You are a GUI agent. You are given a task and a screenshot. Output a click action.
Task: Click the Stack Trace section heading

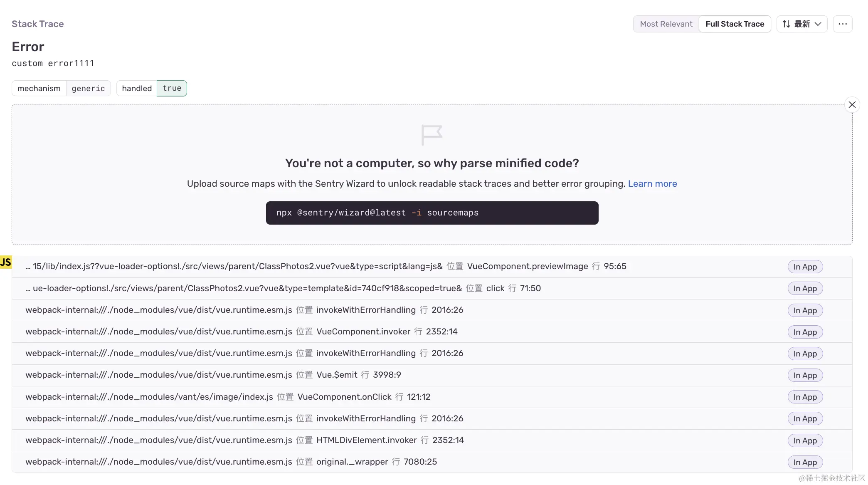pos(38,24)
